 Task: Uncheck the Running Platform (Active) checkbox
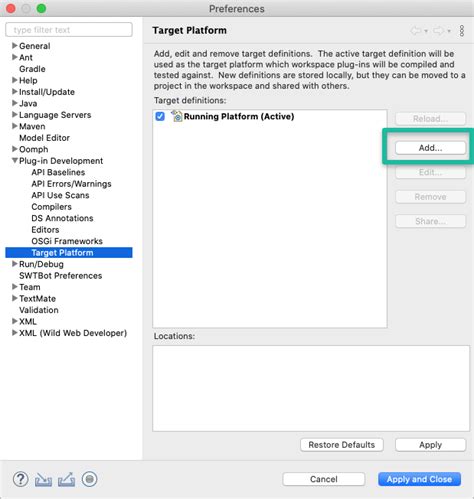tap(160, 116)
